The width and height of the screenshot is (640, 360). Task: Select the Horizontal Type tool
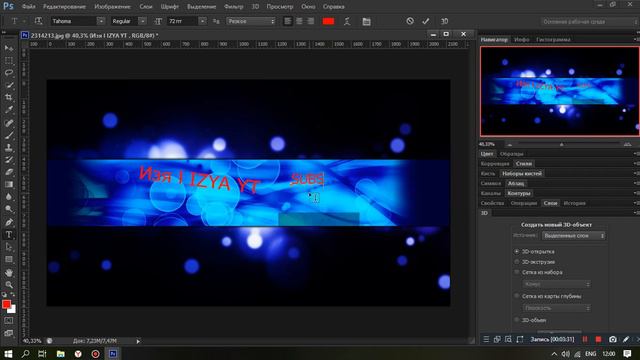[x=9, y=235]
